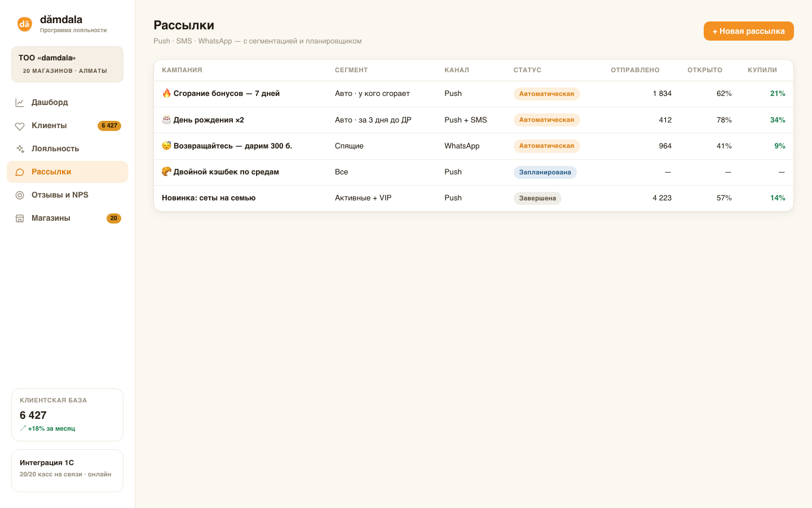Click the Лояльность sparkle icon
Image resolution: width=812 pixels, height=508 pixels.
[x=20, y=149]
